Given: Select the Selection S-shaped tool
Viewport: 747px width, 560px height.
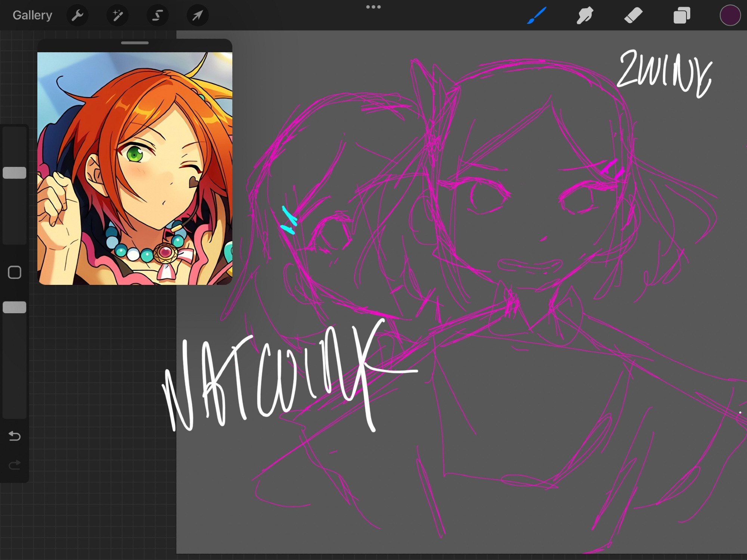Looking at the screenshot, I should coord(158,15).
